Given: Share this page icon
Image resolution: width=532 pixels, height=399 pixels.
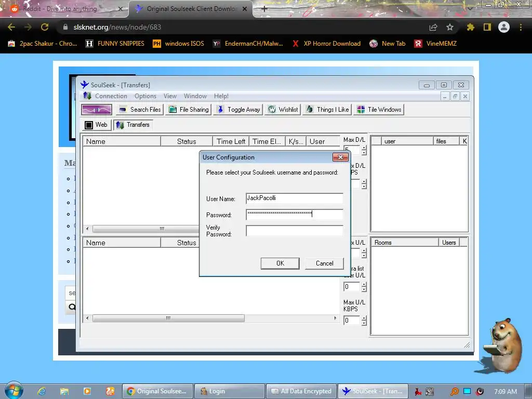Looking at the screenshot, I should (433, 27).
